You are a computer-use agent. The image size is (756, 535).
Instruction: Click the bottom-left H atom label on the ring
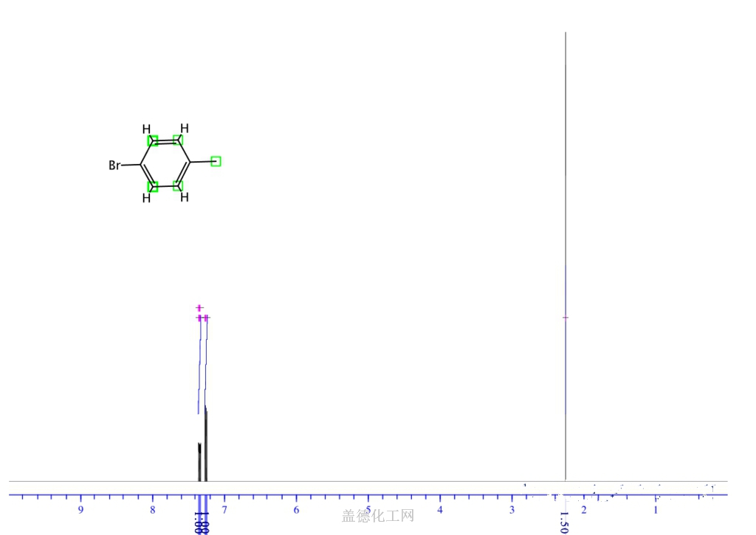[147, 198]
